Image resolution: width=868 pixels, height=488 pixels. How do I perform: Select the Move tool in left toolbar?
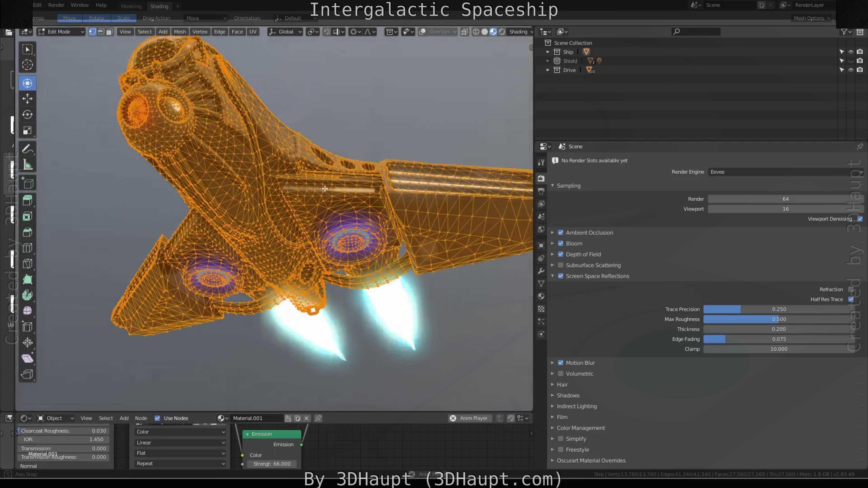point(27,99)
